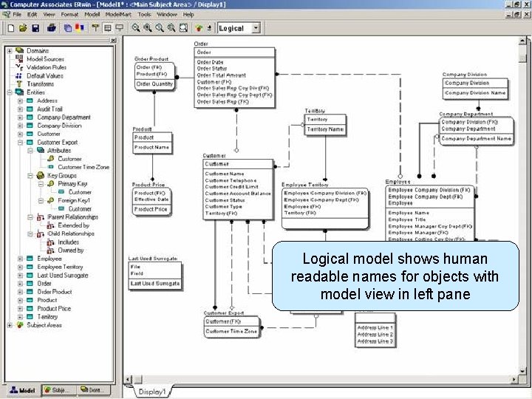Select Last Used Surrogate in tree

tap(62, 275)
